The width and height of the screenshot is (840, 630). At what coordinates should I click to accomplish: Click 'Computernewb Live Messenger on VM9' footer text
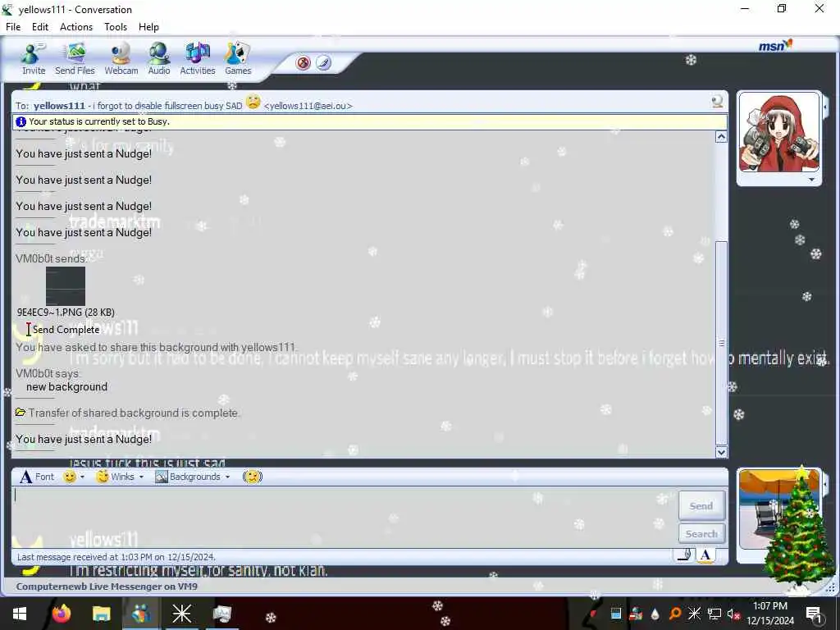tap(107, 586)
